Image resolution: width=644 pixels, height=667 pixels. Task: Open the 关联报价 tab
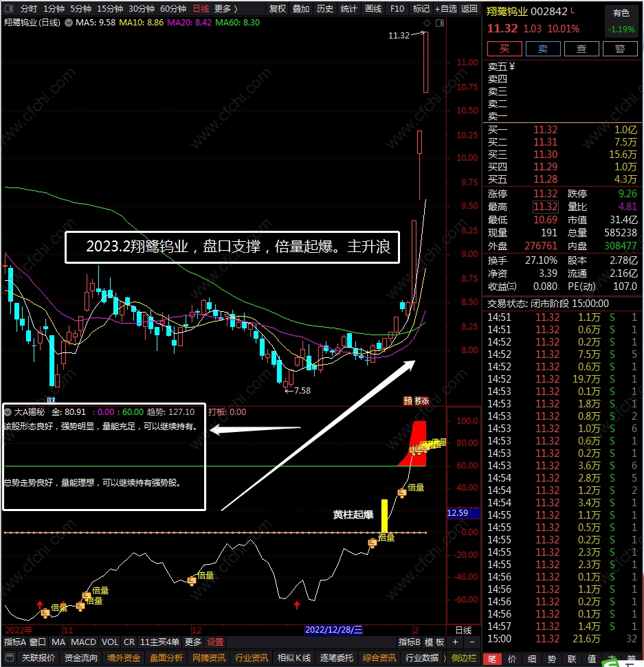pyautogui.click(x=38, y=657)
